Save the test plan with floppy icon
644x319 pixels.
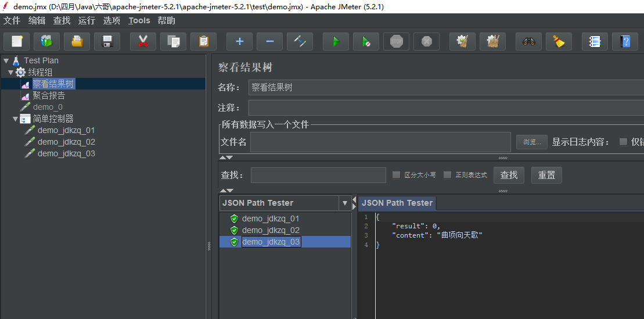coord(107,41)
